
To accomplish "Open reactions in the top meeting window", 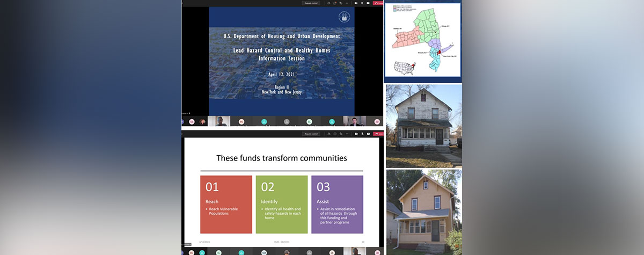I will pyautogui.click(x=341, y=3).
